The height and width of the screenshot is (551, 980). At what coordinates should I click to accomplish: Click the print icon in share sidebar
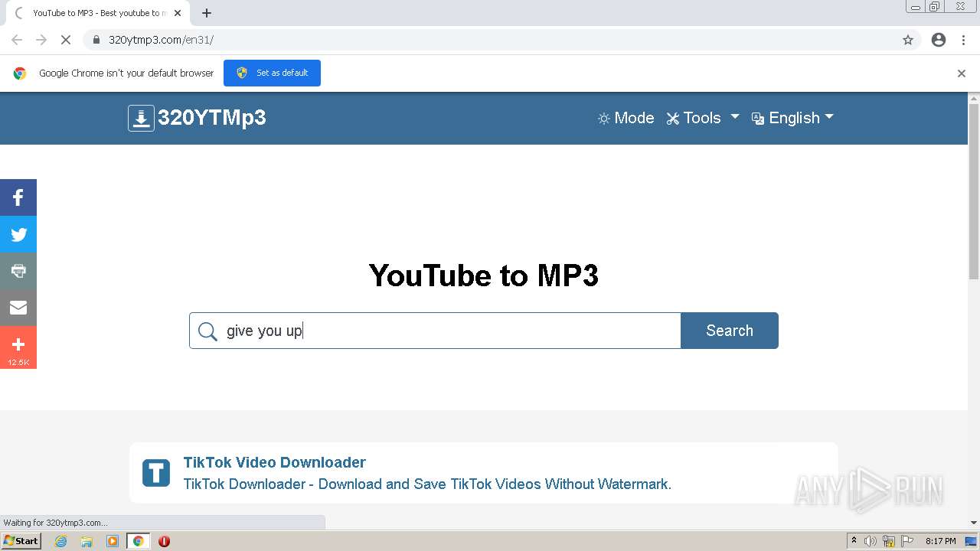(18, 271)
